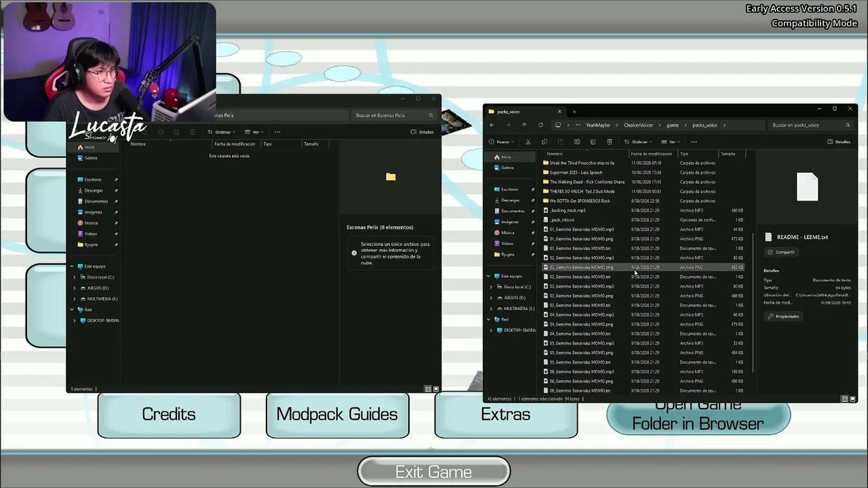Click the search magnifier icon in packs_voice window
The width and height of the screenshot is (868, 488).
pos(848,125)
